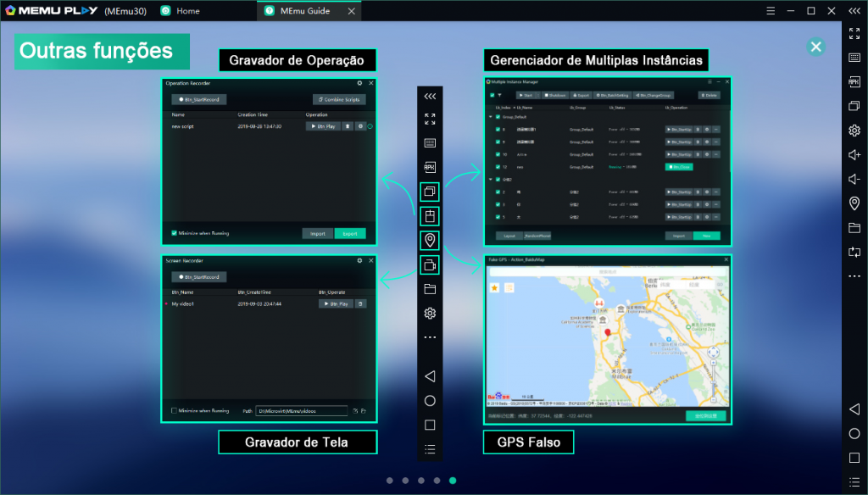This screenshot has width=868, height=495.
Task: Click the APK install icon in right sidebar
Action: point(854,81)
